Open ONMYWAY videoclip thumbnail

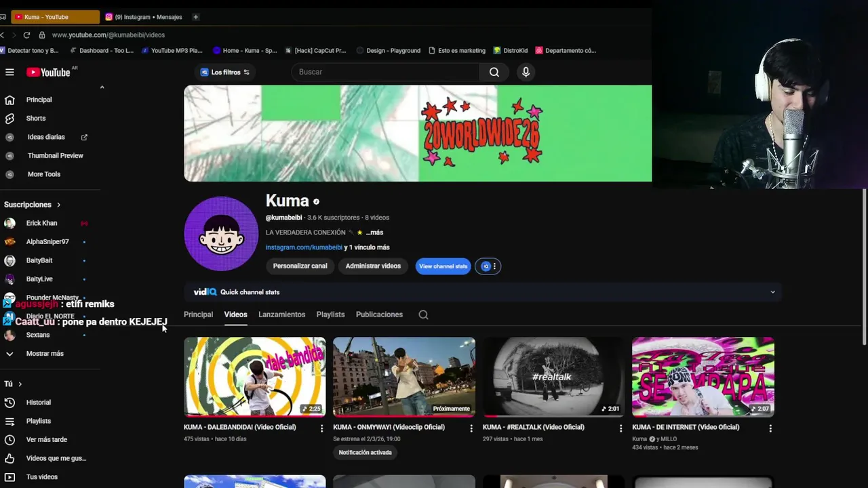404,377
